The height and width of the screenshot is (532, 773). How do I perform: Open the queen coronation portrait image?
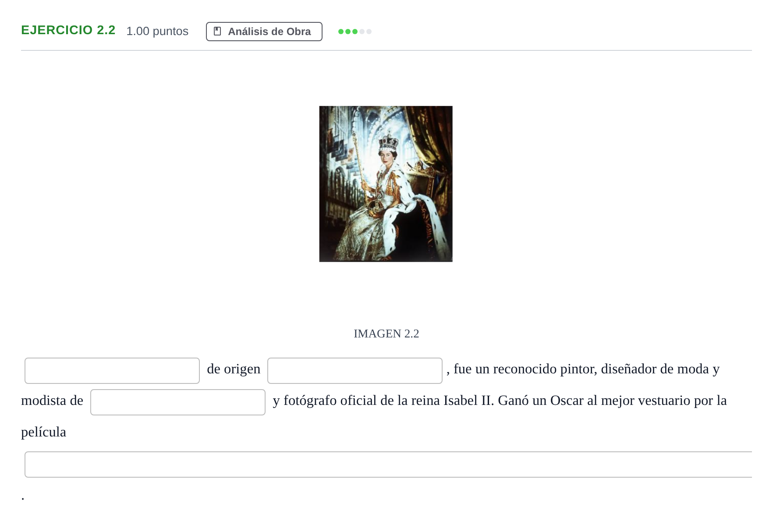click(x=386, y=184)
